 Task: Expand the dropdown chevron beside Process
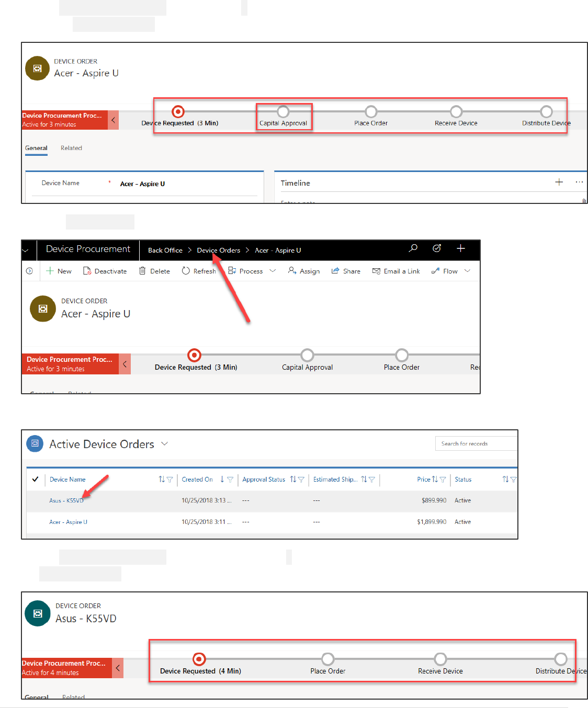[273, 271]
